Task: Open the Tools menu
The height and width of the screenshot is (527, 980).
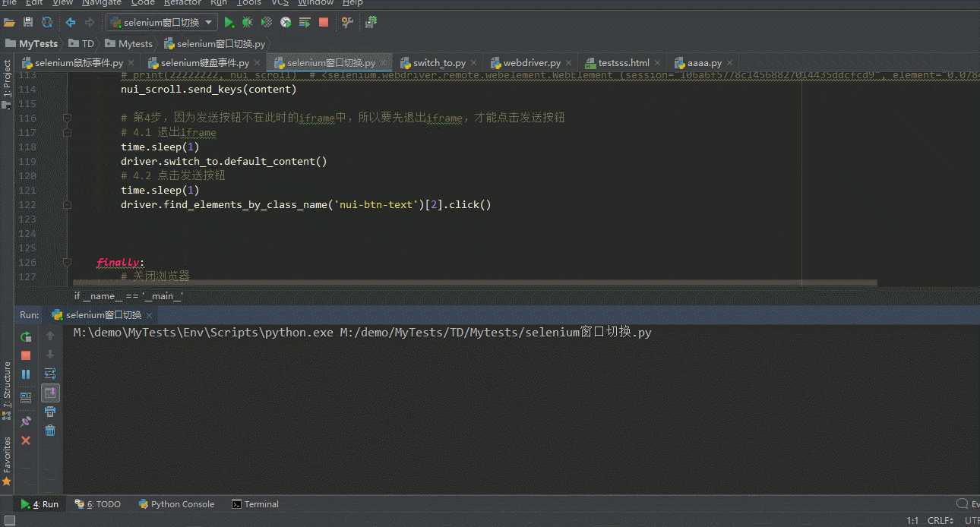Action: pos(249,3)
